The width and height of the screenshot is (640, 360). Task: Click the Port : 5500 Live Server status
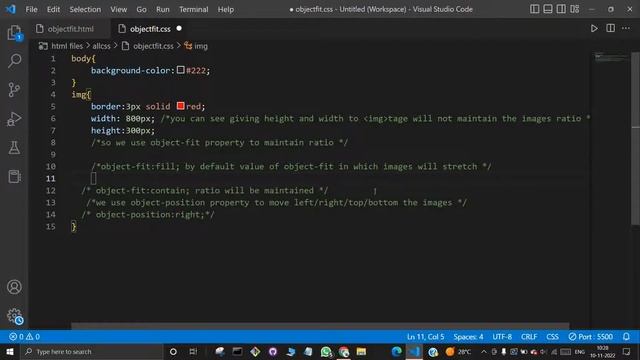coord(591,337)
